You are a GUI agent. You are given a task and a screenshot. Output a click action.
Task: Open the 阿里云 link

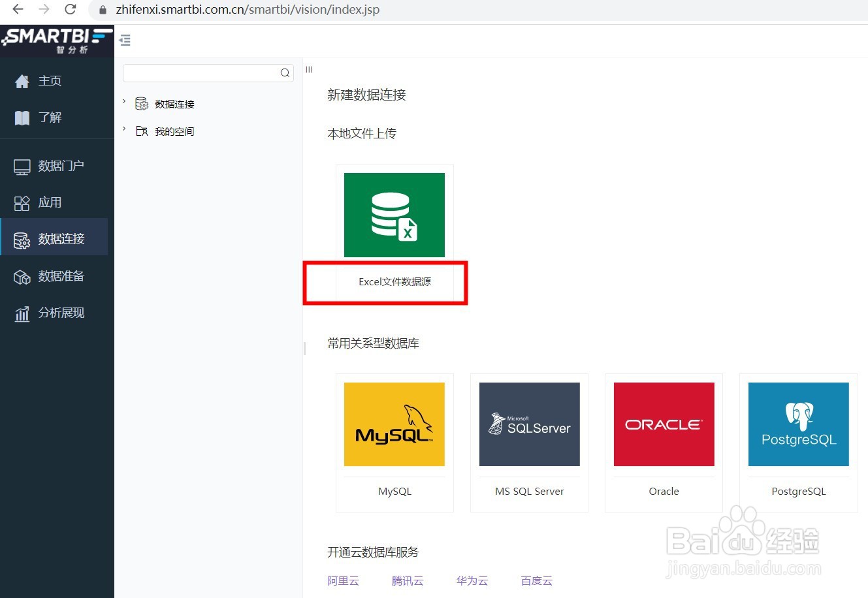344,581
